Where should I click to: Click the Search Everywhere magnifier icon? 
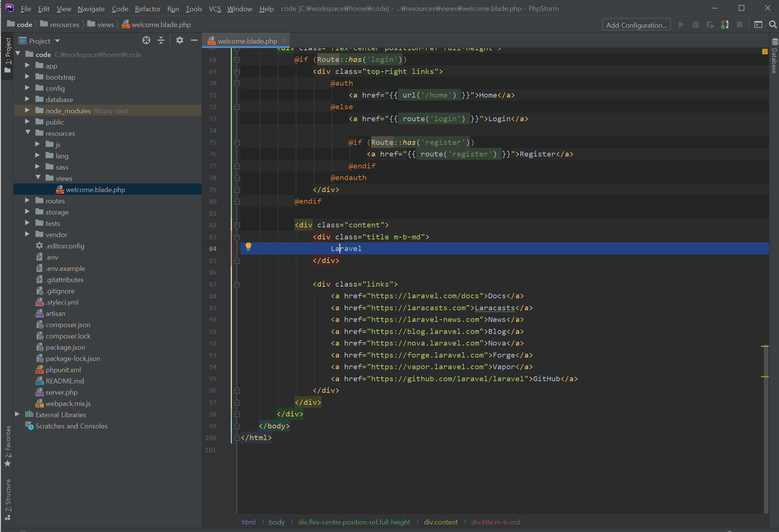point(773,25)
